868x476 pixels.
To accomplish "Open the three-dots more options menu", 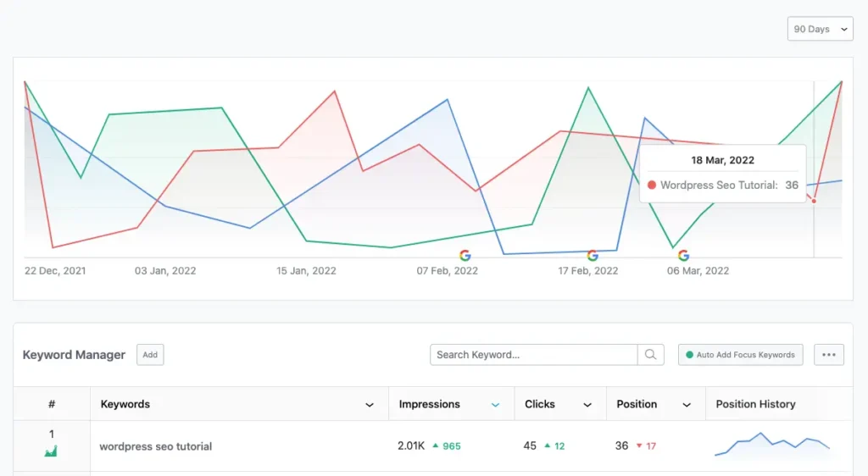I will pos(829,354).
